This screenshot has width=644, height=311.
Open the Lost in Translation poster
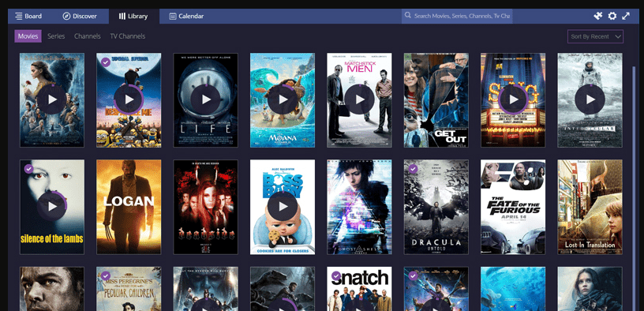pos(590,207)
